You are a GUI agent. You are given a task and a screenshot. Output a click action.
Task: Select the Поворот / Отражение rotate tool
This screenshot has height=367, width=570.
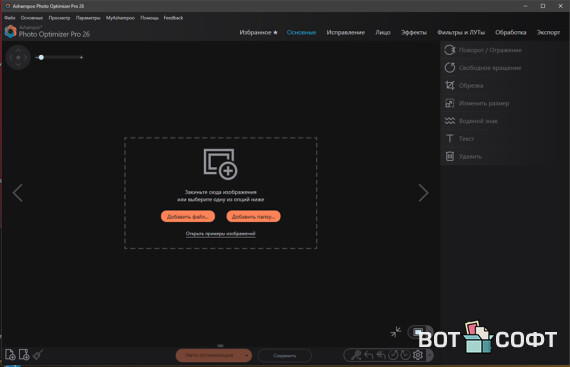point(490,50)
